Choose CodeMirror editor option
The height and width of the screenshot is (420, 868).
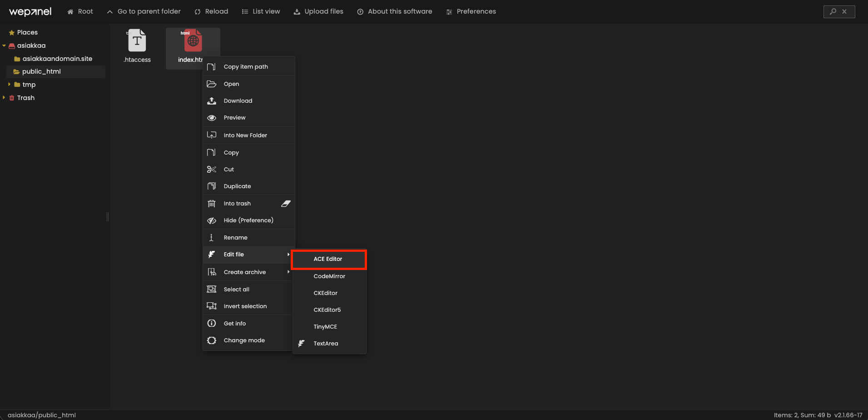coord(329,276)
